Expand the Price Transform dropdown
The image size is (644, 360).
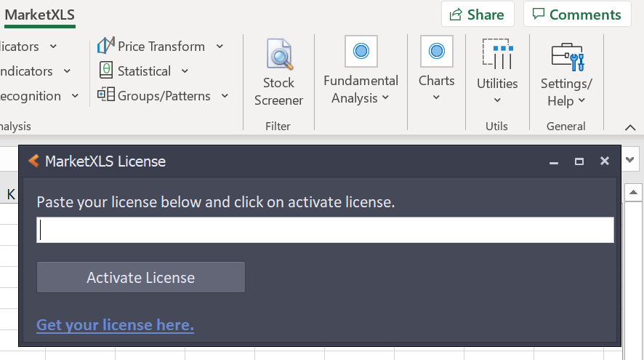pos(220,47)
